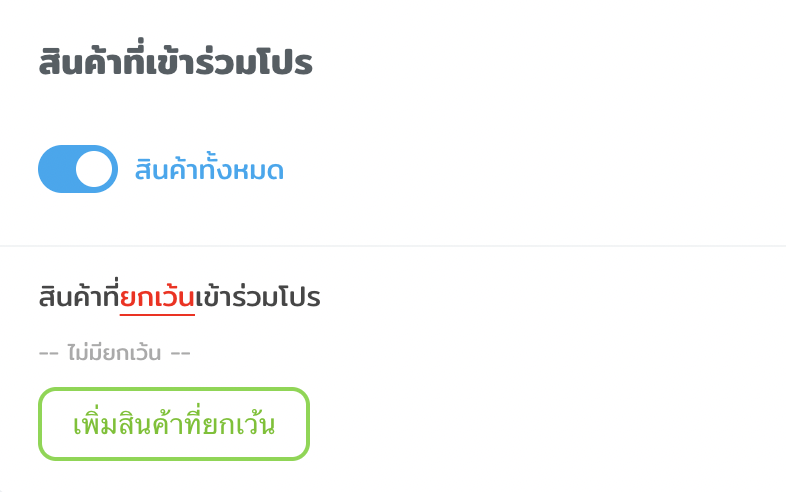Click the white knob of the toggle
This screenshot has height=492, width=786.
(x=95, y=169)
